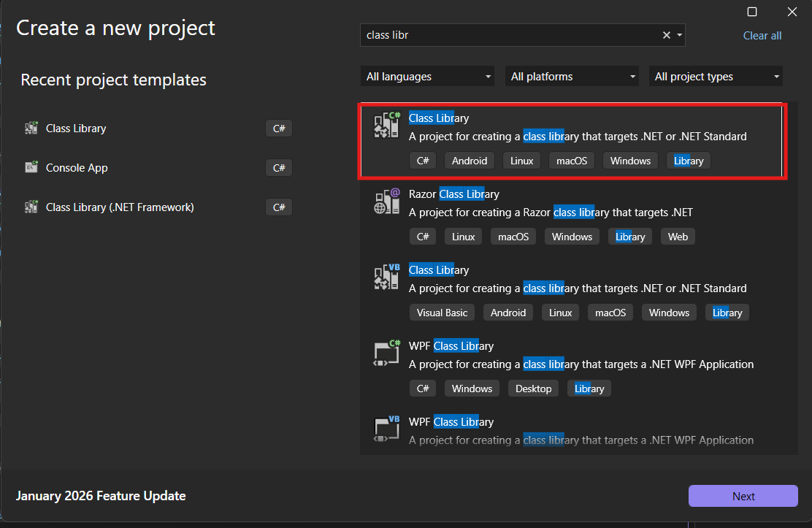This screenshot has height=528, width=812.
Task: Click the Visual Basic tag
Action: (x=442, y=313)
